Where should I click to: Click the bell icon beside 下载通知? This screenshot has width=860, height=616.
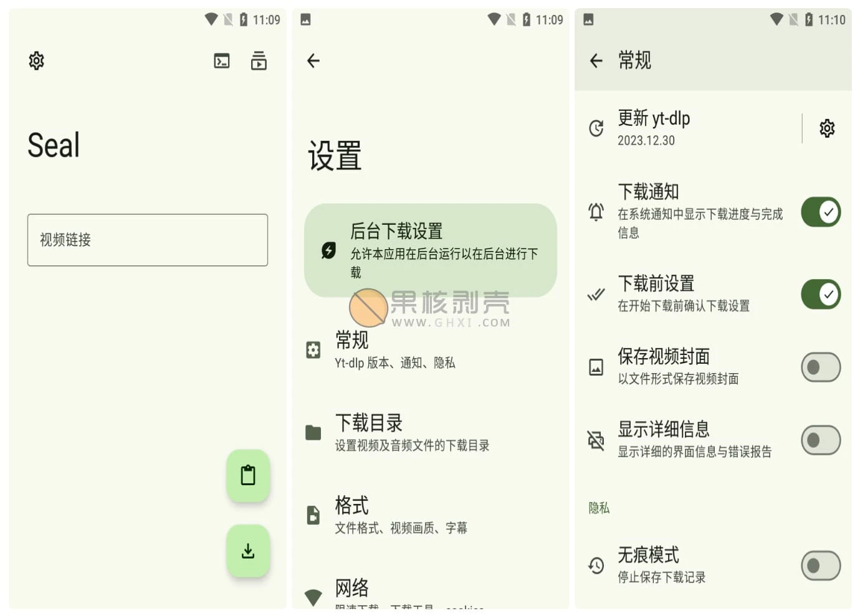[596, 212]
